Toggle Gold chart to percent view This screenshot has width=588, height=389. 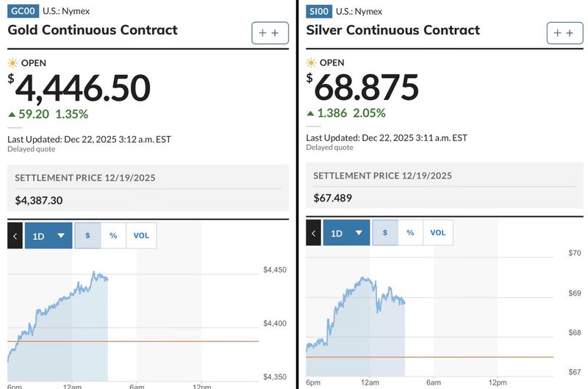[113, 235]
